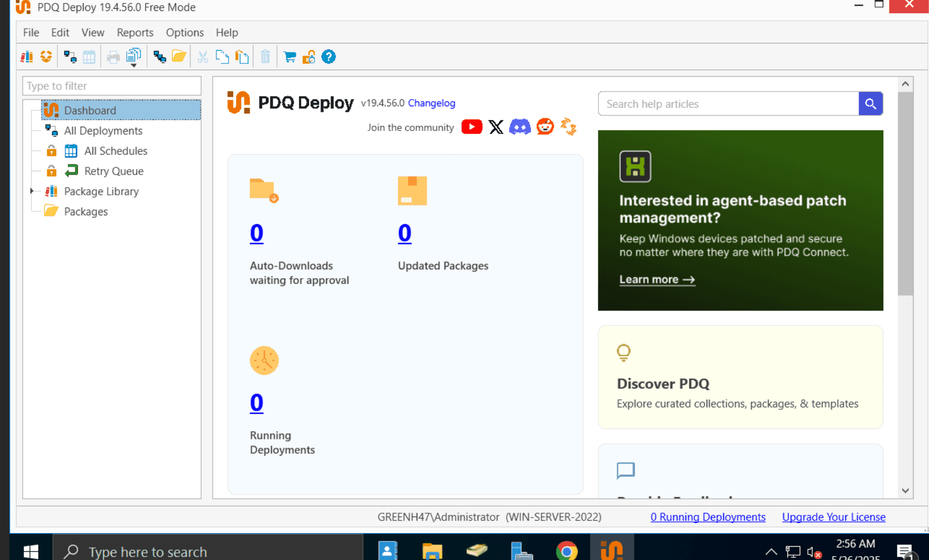Click the target computers cluster icon
The image size is (929, 560).
coord(160,57)
